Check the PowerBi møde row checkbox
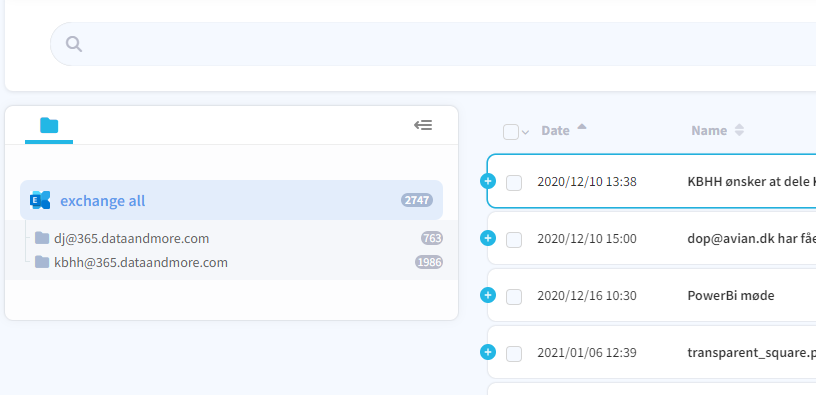 (514, 297)
